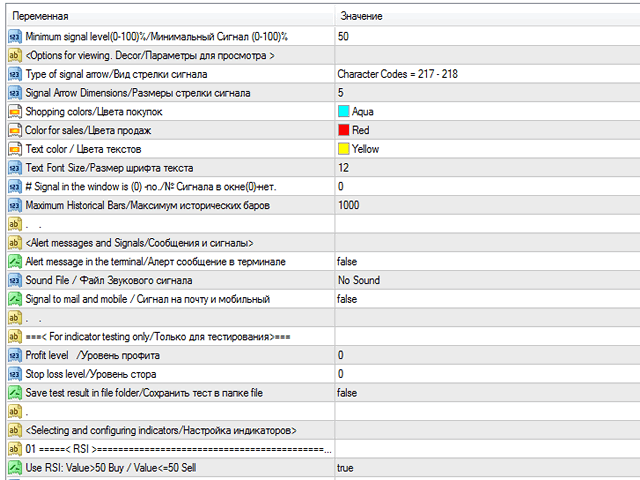Click the integer icon beside Maximum Historical Bars

click(15, 205)
